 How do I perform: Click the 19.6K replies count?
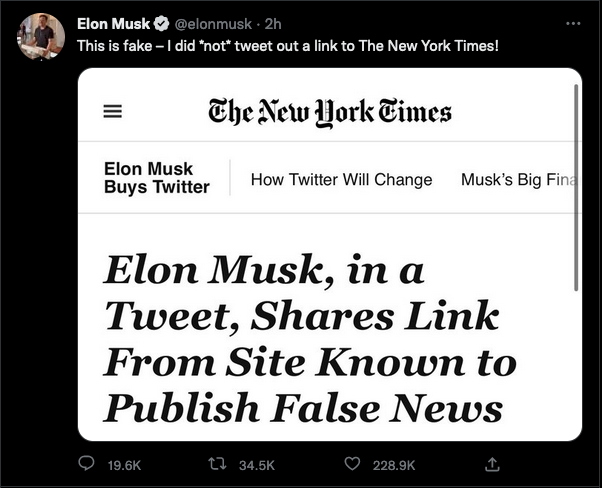point(124,465)
